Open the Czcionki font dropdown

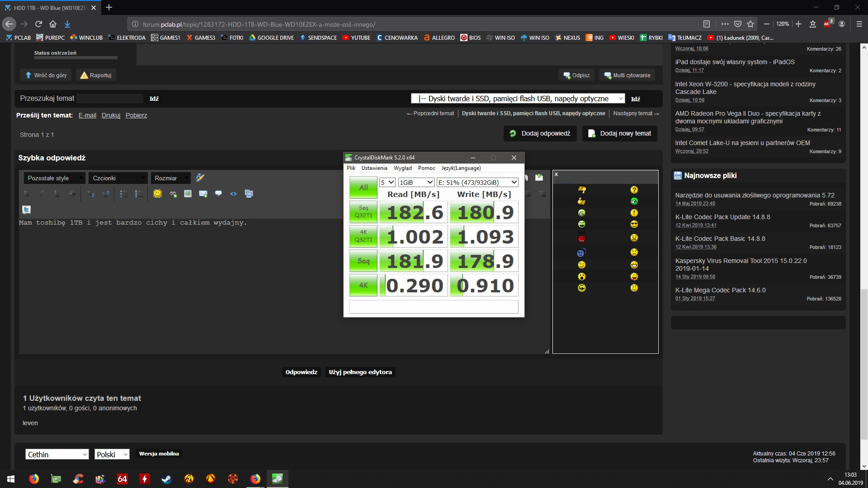(x=118, y=178)
